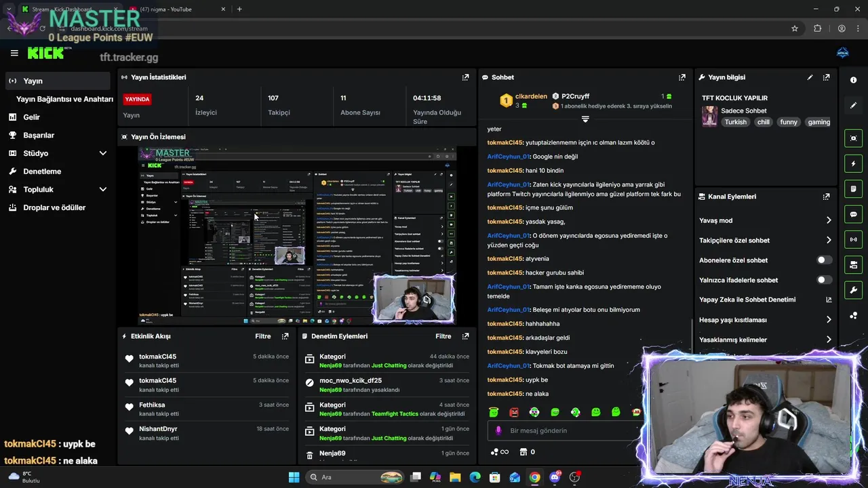The width and height of the screenshot is (868, 488).
Task: Open Hesap yaşı kısıtlaması chevron
Action: [829, 320]
